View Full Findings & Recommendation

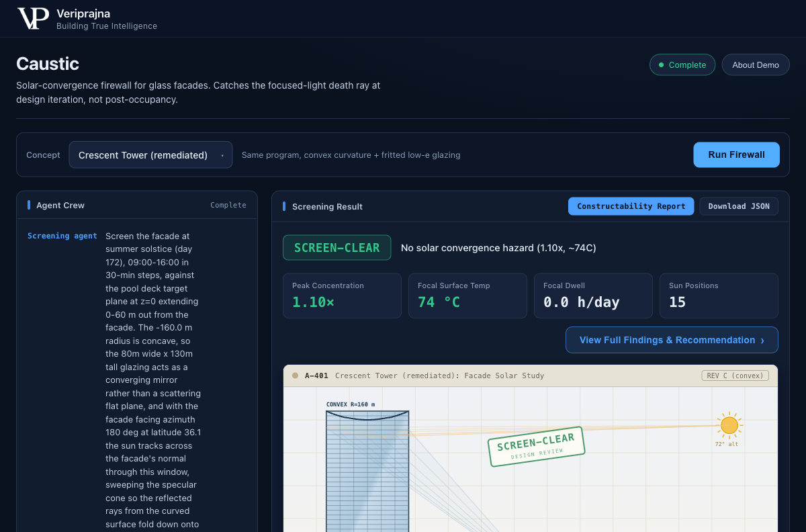[x=672, y=340]
